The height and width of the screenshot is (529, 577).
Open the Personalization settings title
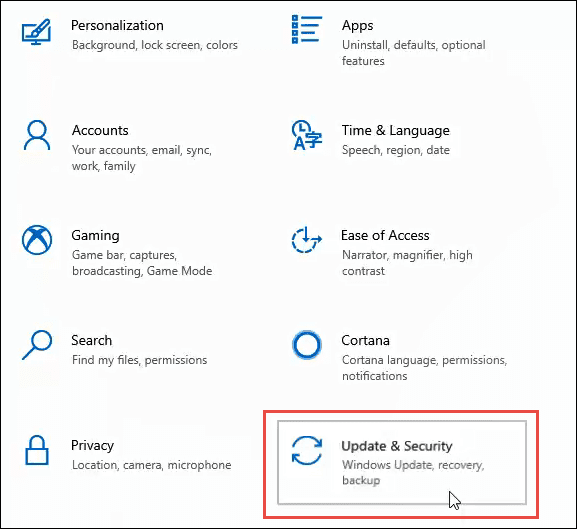(117, 25)
